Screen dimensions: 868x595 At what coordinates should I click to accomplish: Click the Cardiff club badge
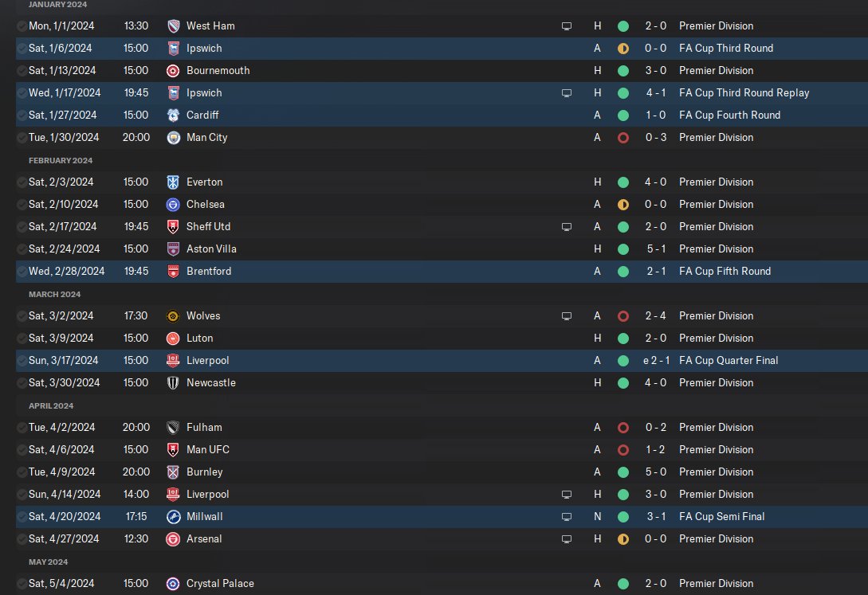coord(173,115)
